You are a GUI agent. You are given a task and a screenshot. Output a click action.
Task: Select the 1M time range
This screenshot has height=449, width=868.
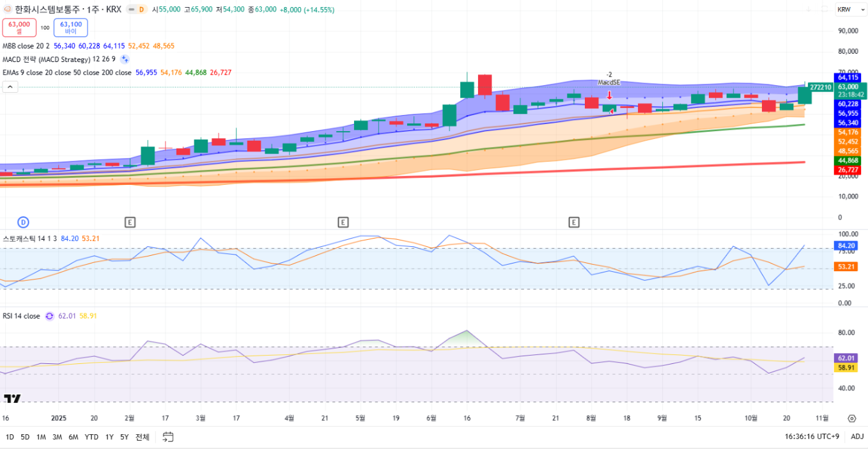pyautogui.click(x=41, y=437)
